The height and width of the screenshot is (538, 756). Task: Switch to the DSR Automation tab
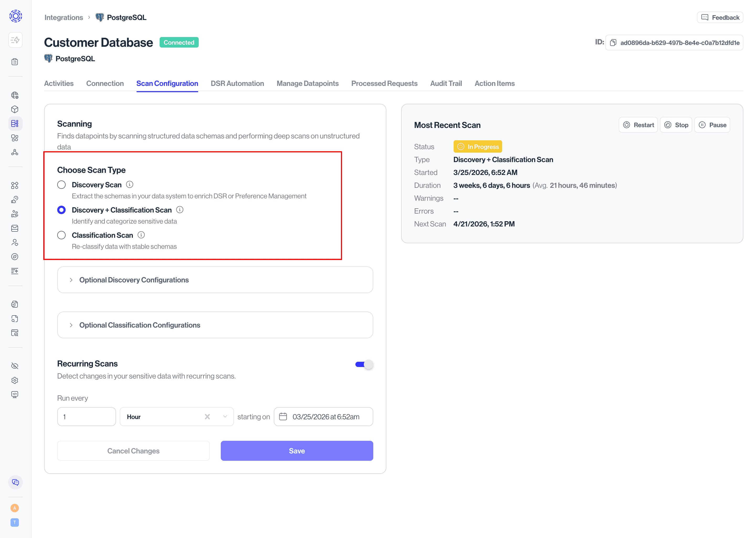click(x=237, y=84)
